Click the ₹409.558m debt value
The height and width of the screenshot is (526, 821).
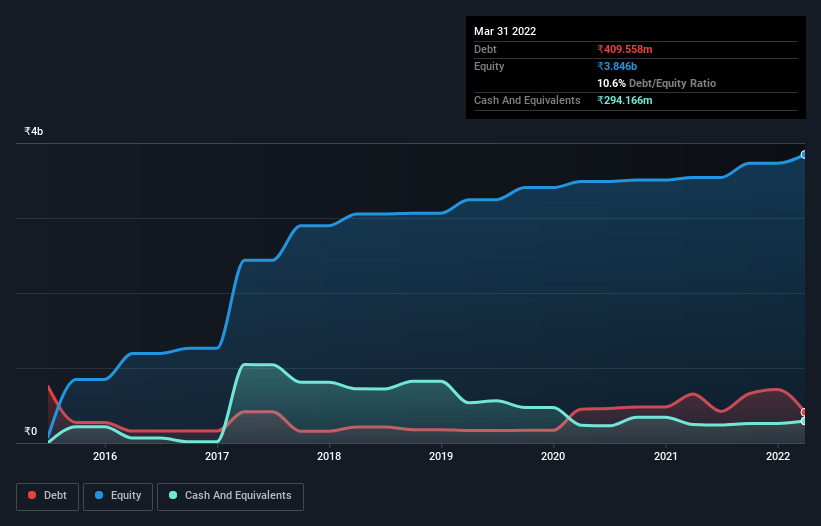click(x=625, y=49)
